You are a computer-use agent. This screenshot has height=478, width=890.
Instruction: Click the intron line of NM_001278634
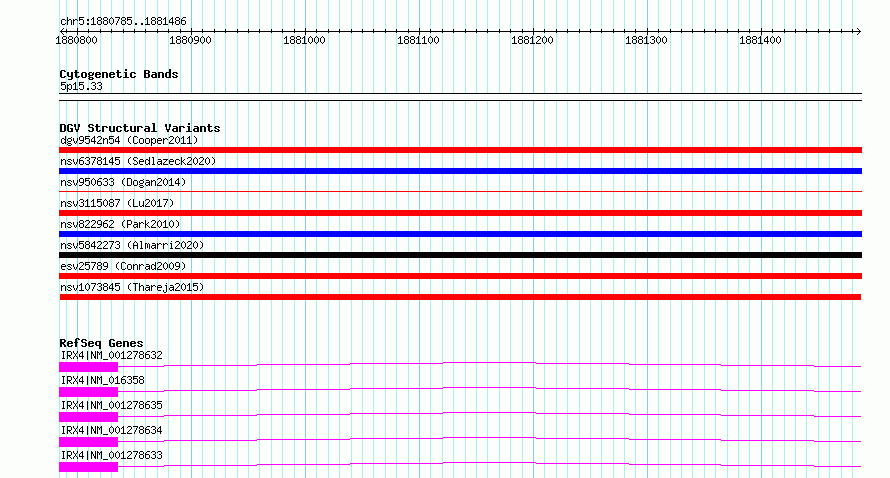tap(489, 437)
